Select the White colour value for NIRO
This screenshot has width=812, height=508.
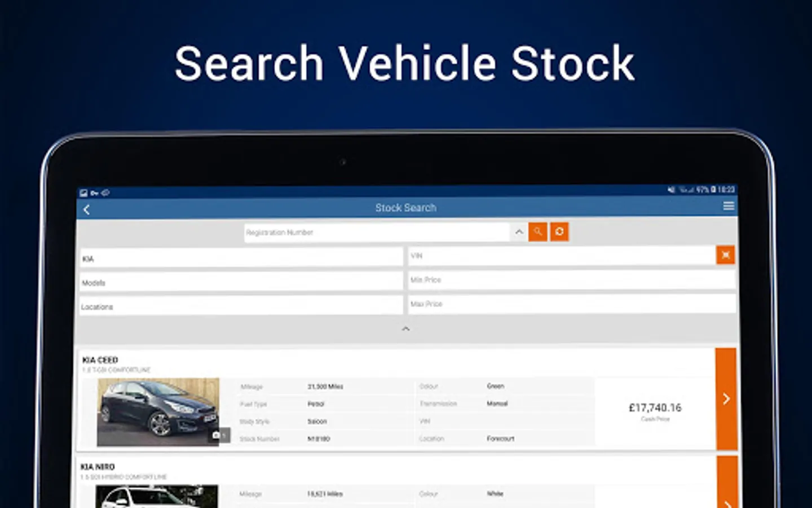[x=495, y=493]
